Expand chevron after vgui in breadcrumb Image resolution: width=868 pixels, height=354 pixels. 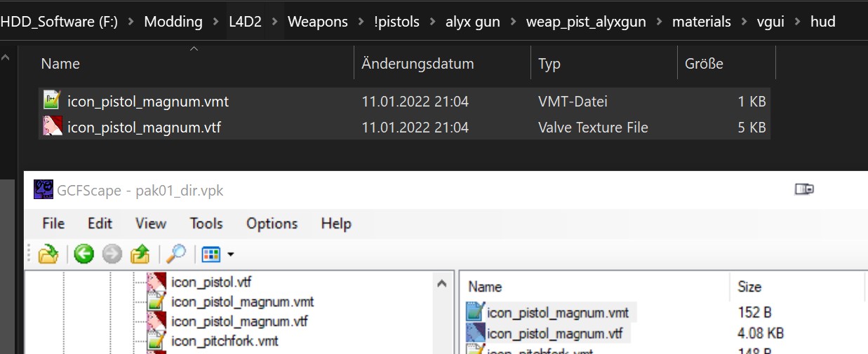798,22
